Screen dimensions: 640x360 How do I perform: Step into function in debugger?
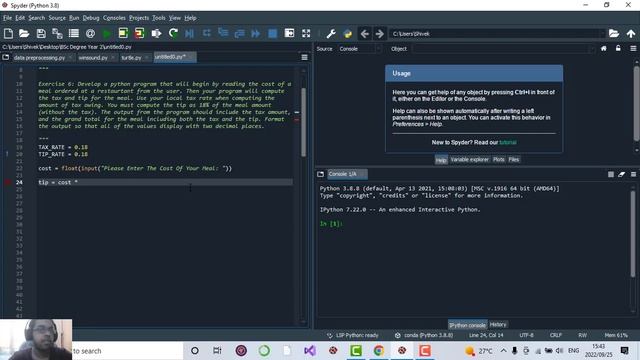(223, 33)
